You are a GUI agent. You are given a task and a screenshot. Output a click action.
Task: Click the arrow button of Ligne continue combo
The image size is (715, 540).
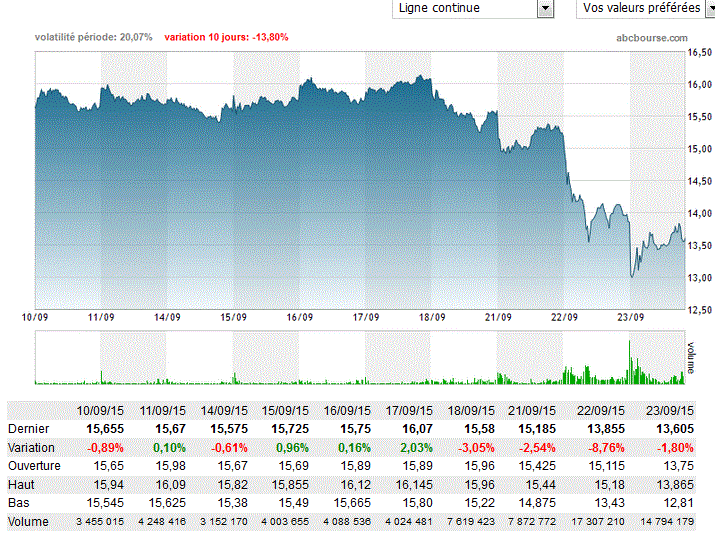(545, 8)
